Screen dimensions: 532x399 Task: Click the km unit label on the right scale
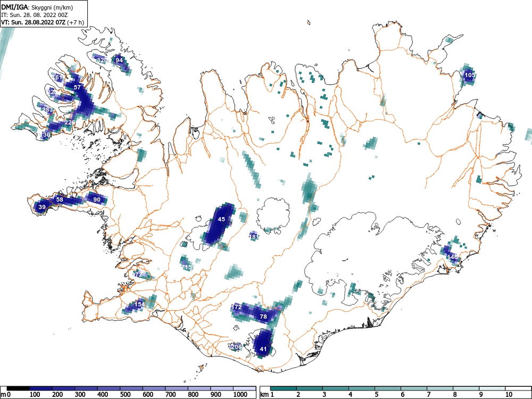tap(264, 395)
